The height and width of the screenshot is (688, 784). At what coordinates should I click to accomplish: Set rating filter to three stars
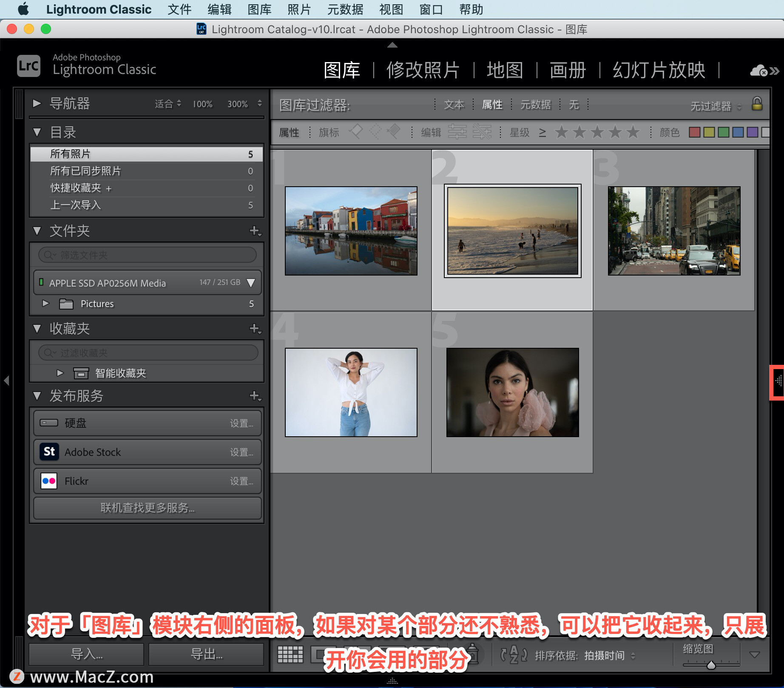[x=597, y=132]
